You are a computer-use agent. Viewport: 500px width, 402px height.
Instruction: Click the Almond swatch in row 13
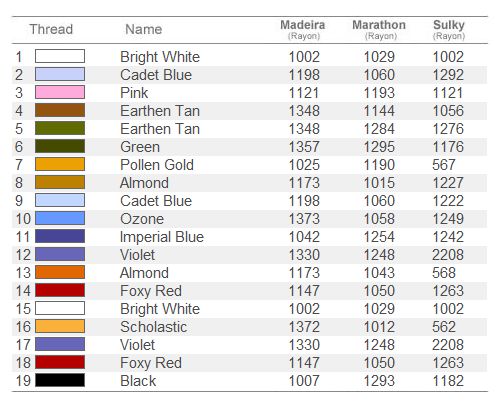pyautogui.click(x=60, y=272)
